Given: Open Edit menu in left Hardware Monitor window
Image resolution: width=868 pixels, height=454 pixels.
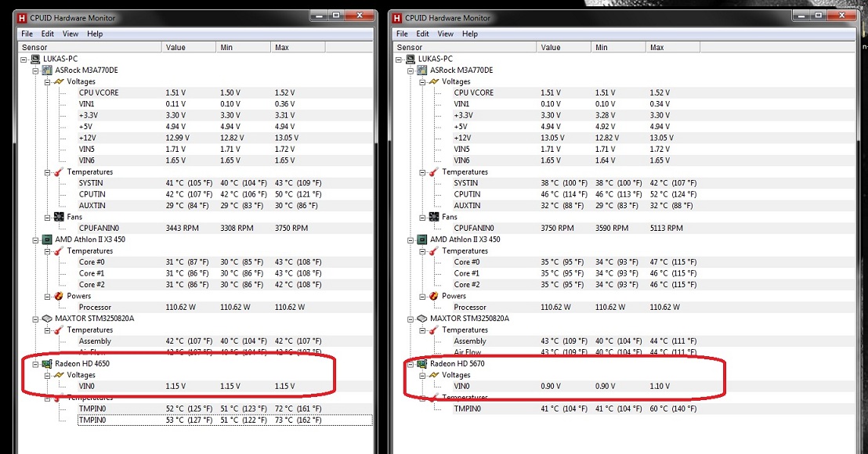Looking at the screenshot, I should click(x=48, y=34).
